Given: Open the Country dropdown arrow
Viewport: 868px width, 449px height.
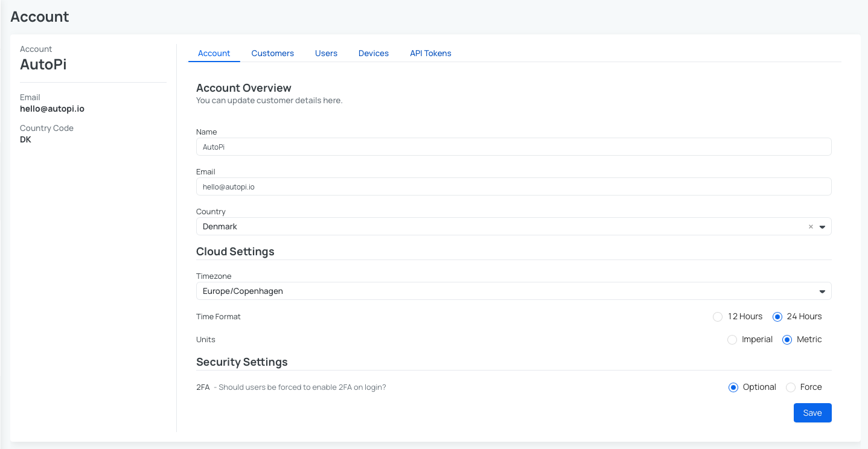Looking at the screenshot, I should point(822,226).
